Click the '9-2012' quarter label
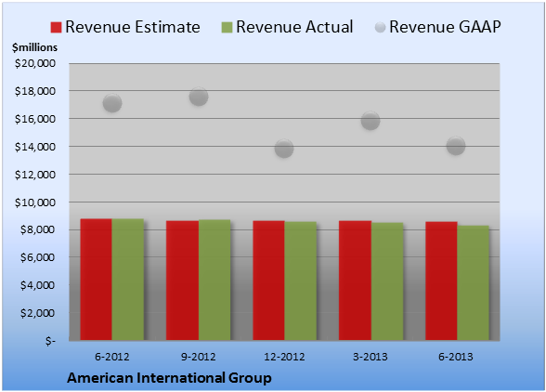This screenshot has height=392, width=546. tap(199, 357)
